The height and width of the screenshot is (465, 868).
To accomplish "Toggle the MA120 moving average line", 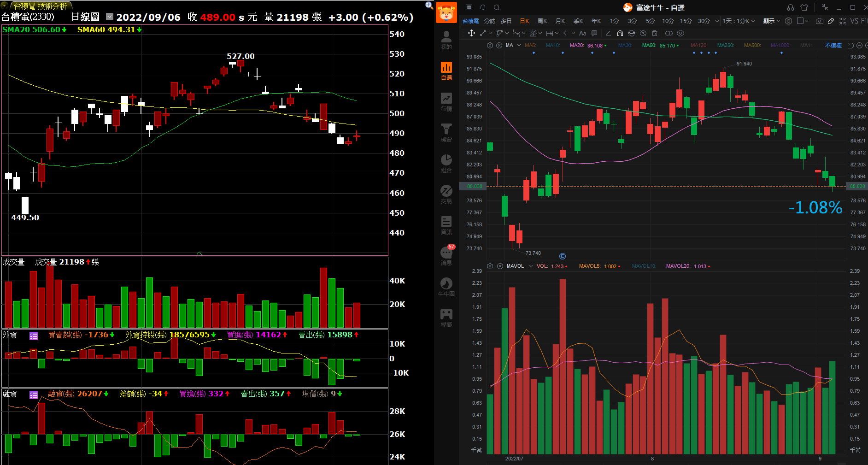I will (699, 45).
